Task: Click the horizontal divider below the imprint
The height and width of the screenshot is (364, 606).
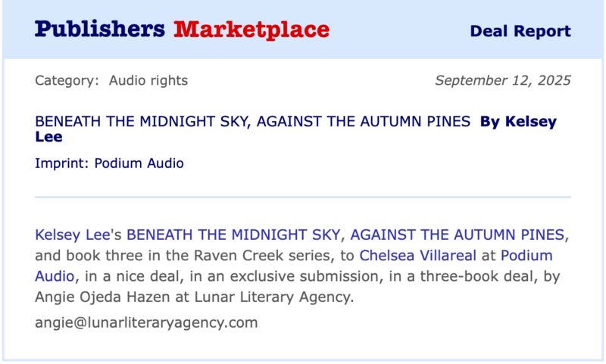Action: pos(303,198)
